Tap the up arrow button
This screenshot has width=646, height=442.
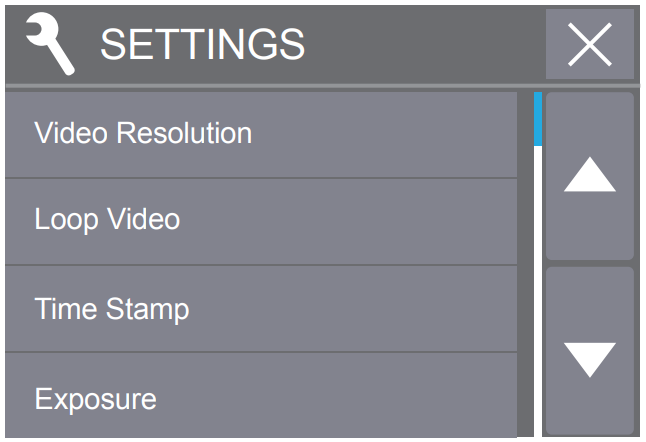click(590, 175)
